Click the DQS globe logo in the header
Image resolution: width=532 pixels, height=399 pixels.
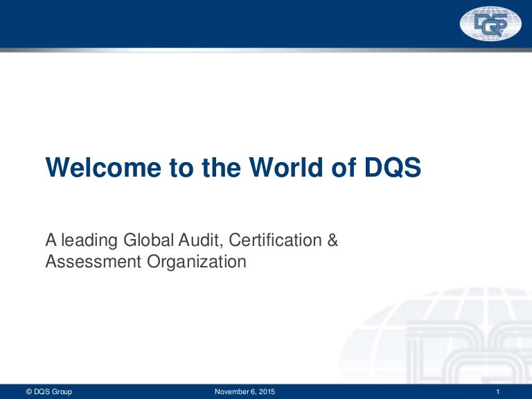tap(490, 24)
